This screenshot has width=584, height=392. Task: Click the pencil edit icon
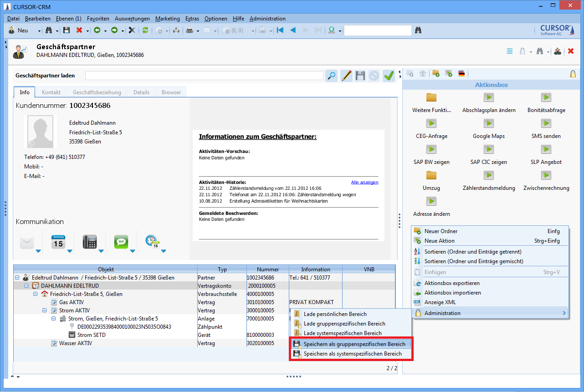pyautogui.click(x=346, y=76)
